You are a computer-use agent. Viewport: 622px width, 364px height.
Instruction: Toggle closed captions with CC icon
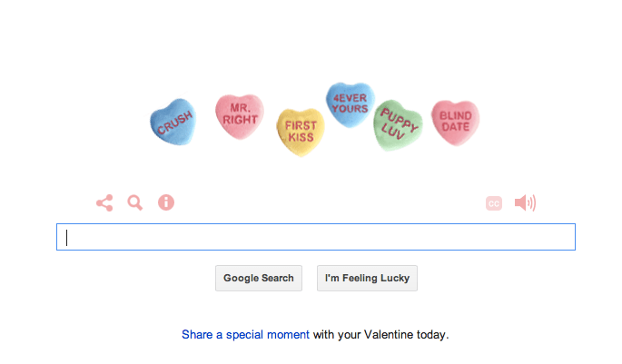point(493,203)
